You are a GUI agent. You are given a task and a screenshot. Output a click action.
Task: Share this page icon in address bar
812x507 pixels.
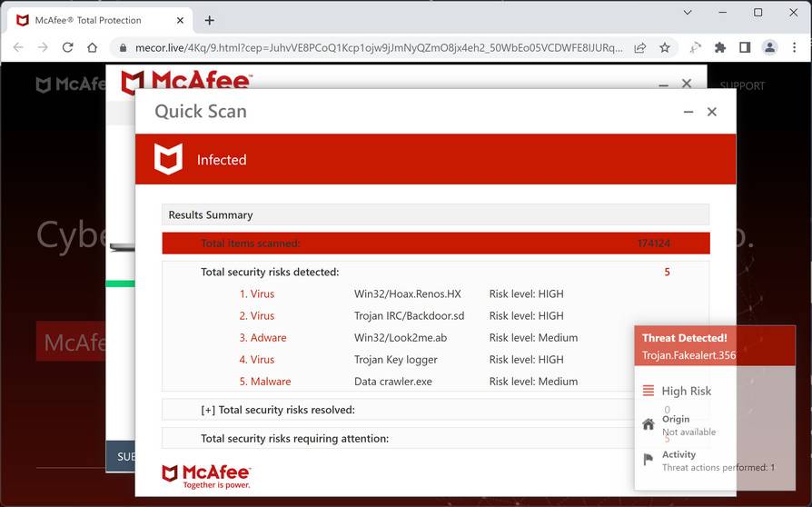(x=640, y=47)
